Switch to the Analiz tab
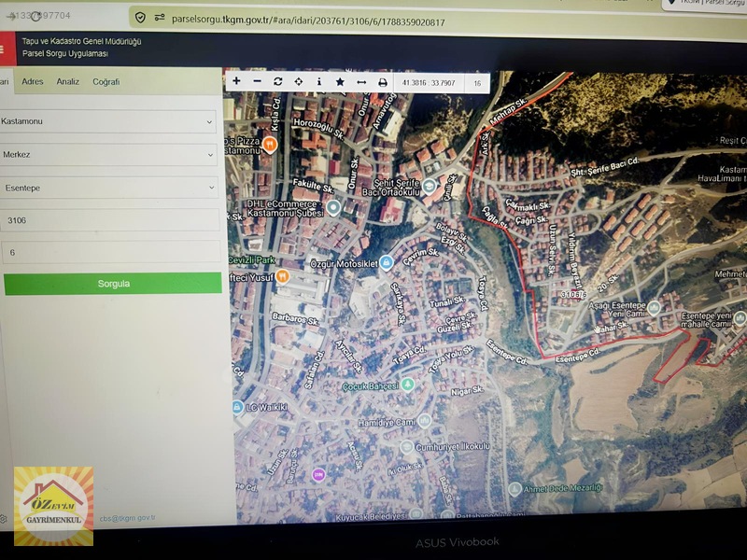 pos(67,81)
